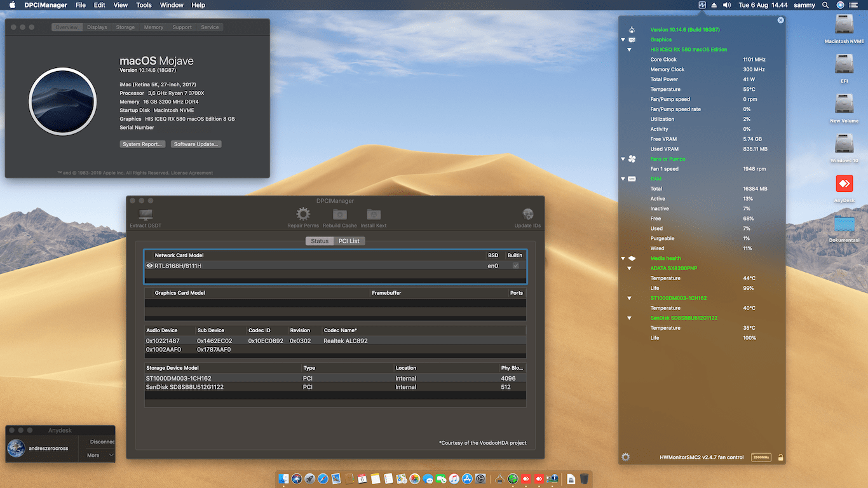This screenshot has width=868, height=488.
Task: Toggle the Builtin checkbox for RTL8168H/8111H
Action: click(x=515, y=266)
